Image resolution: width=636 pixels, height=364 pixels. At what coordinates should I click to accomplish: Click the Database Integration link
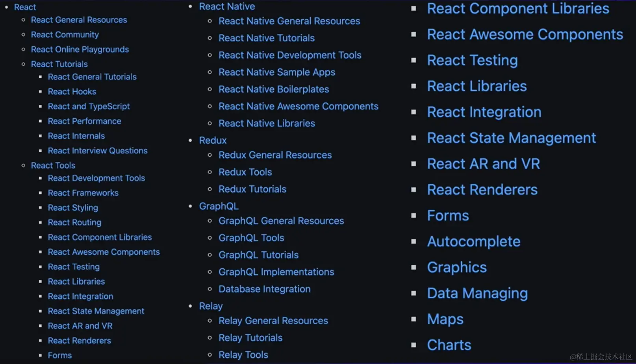click(x=264, y=289)
